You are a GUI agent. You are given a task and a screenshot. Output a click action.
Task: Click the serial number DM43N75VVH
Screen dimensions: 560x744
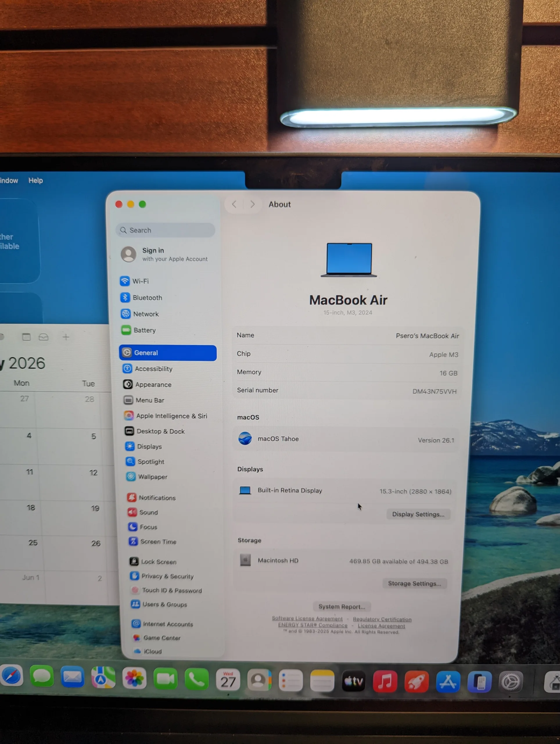[x=434, y=391]
